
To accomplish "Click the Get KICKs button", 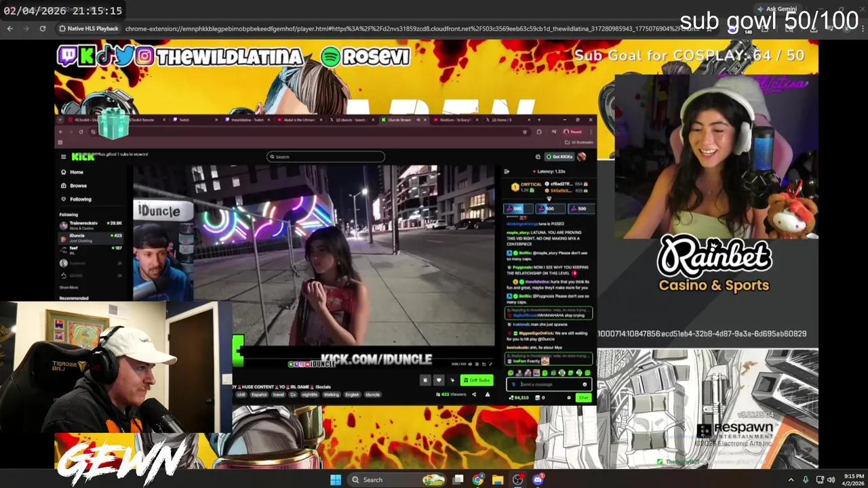I will click(x=559, y=157).
